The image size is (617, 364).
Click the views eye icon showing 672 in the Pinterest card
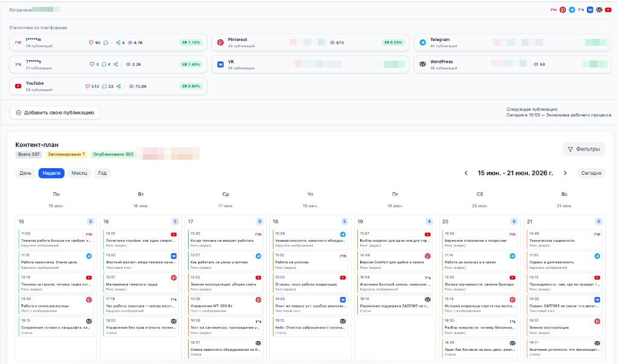[x=333, y=43]
